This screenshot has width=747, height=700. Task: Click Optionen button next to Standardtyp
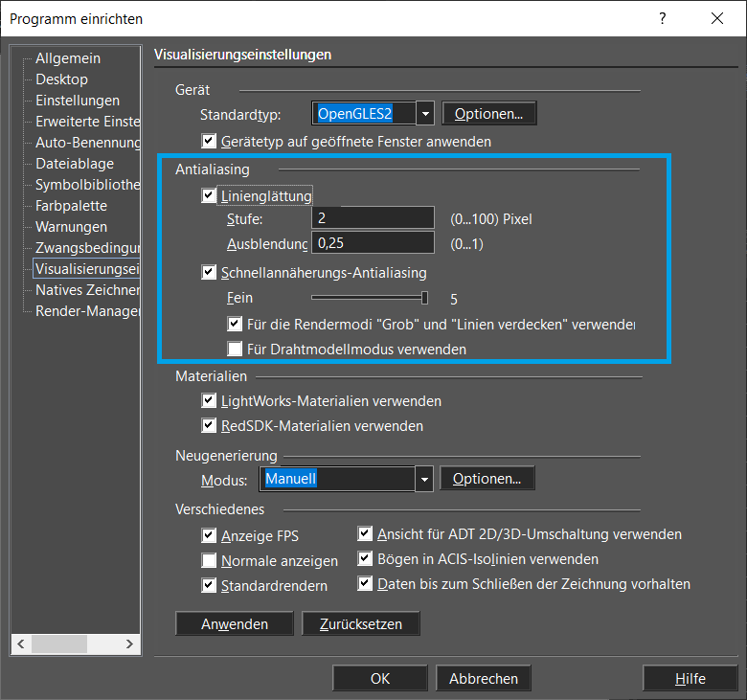pos(488,113)
